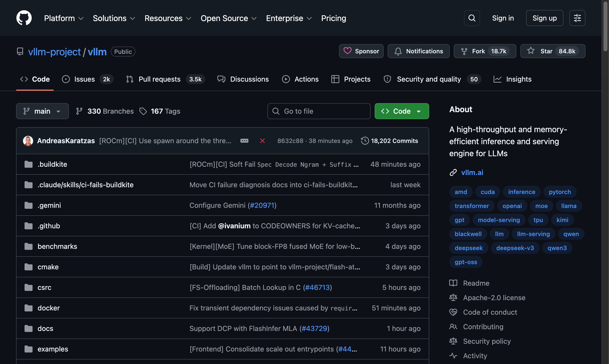Click the Apache-2.0 license scale icon
609x364 pixels.
(453, 298)
